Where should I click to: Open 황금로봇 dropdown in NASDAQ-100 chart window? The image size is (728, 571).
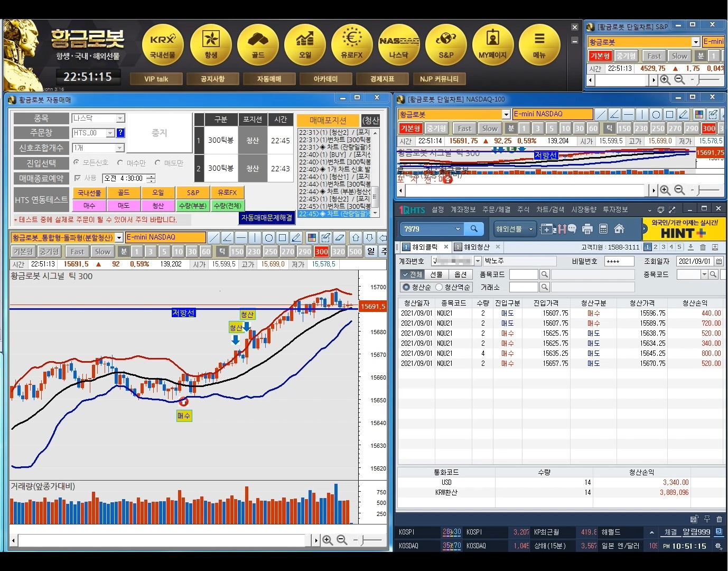506,114
